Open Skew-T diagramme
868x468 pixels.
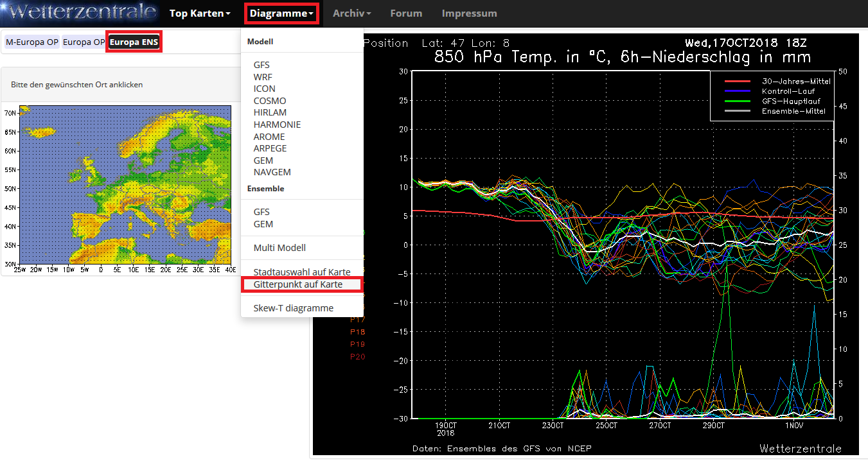(294, 308)
